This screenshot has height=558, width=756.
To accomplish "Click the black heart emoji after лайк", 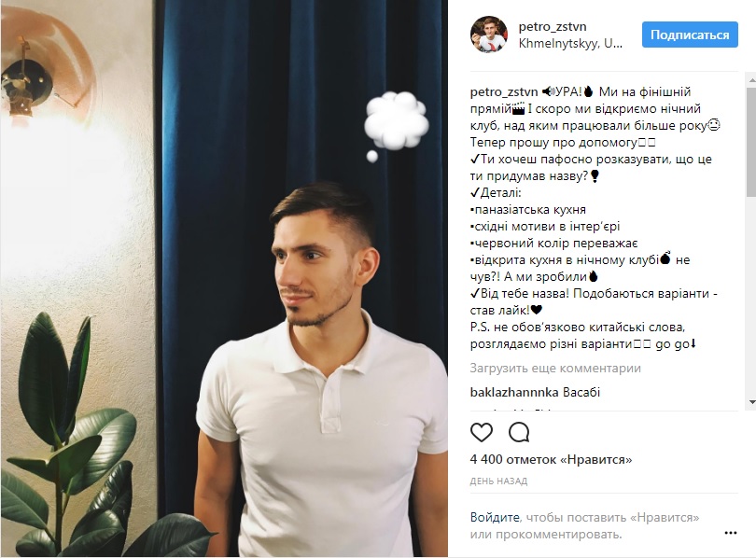I will [x=536, y=310].
